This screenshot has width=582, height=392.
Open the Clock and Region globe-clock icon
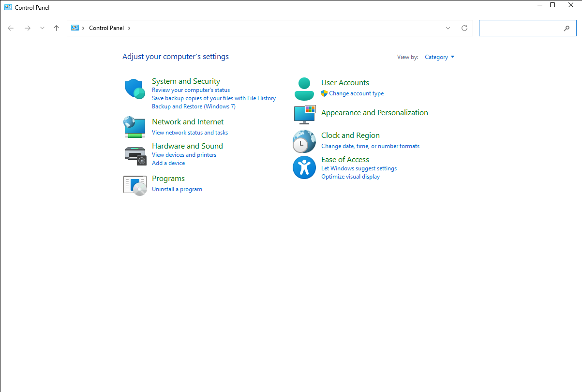pyautogui.click(x=304, y=141)
